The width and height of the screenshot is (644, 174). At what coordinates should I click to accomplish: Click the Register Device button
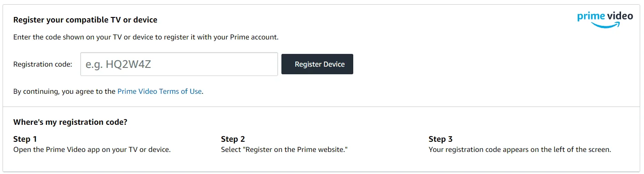(317, 64)
